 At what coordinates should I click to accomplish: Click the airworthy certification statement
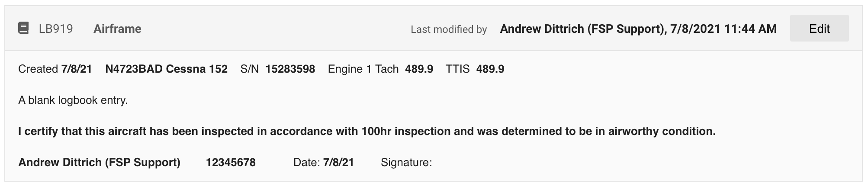(x=367, y=131)
